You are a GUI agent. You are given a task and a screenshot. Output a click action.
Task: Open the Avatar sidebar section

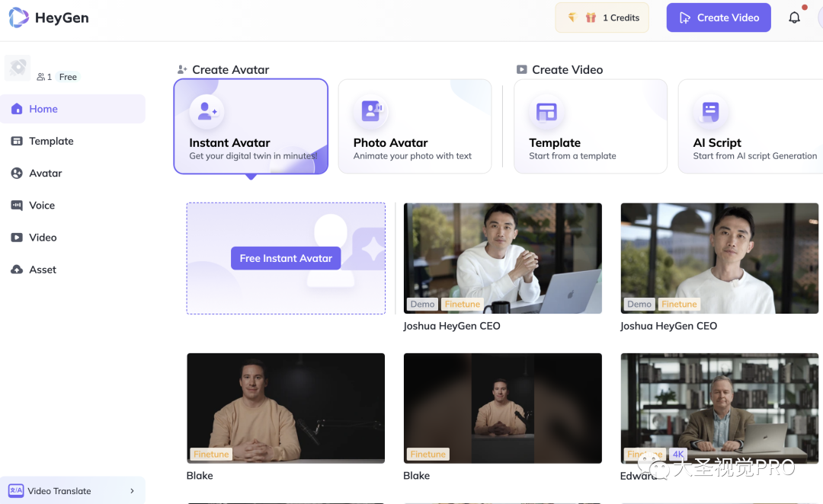[x=45, y=173]
